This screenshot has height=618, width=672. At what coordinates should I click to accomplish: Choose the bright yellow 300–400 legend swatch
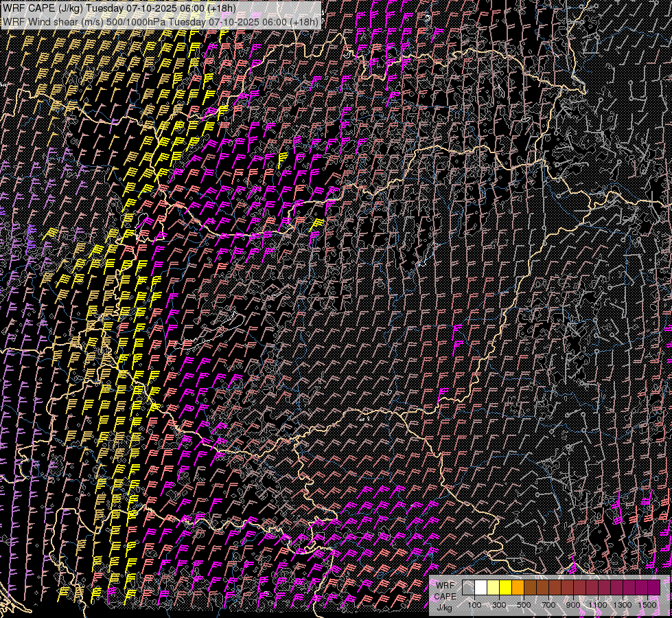[505, 588]
